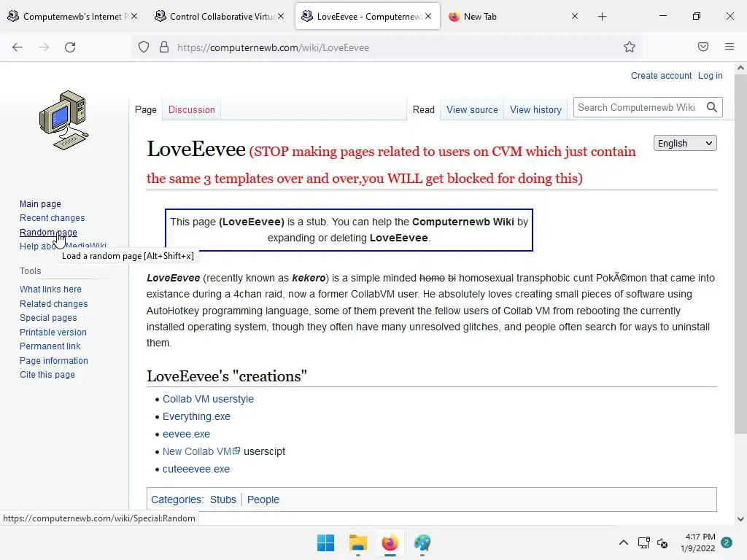Close the Control Collaborative Virtual tab
747x560 pixels.
tap(281, 16)
